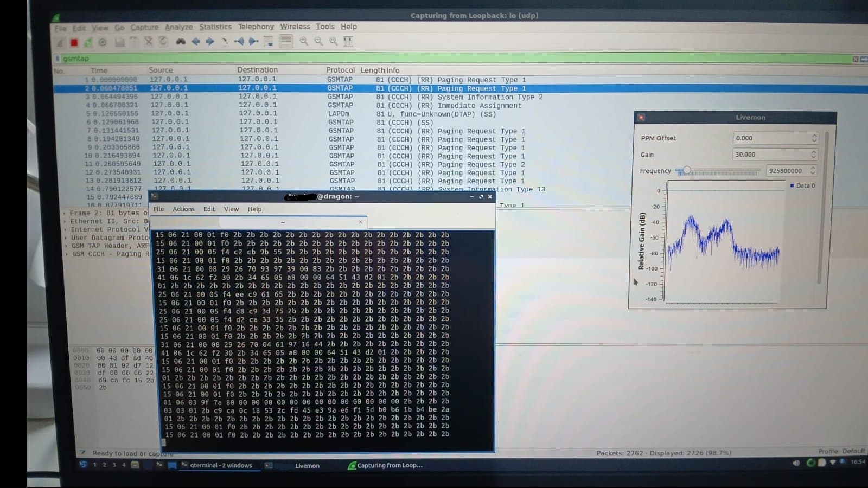Select packet 4 Immediate Assignment row
Screen dimensions: 868x488
tap(460, 106)
